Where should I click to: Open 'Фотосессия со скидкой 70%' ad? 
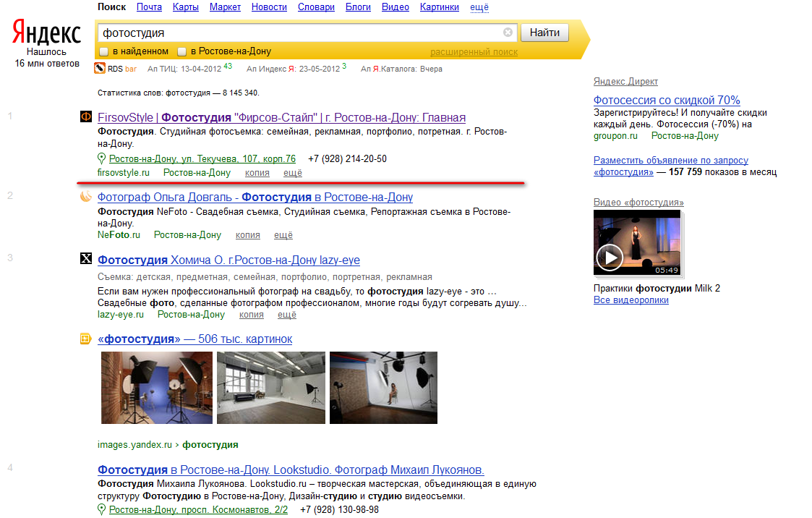667,100
